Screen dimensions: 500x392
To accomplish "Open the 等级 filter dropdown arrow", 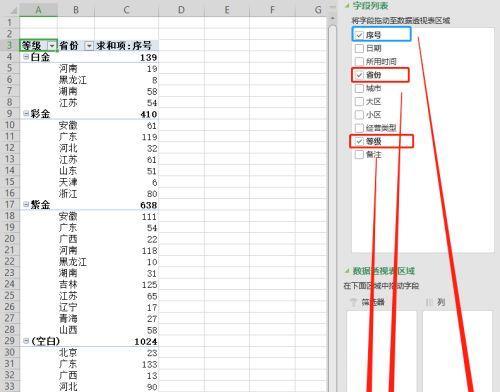I will click(52, 46).
